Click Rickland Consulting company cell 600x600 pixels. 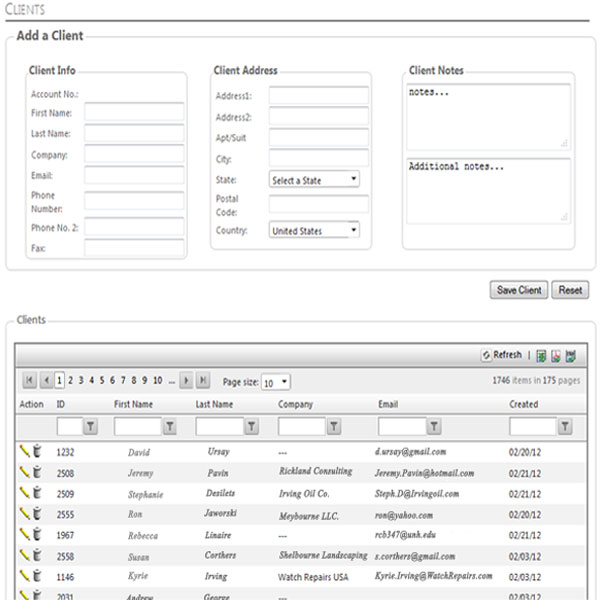[x=315, y=471]
